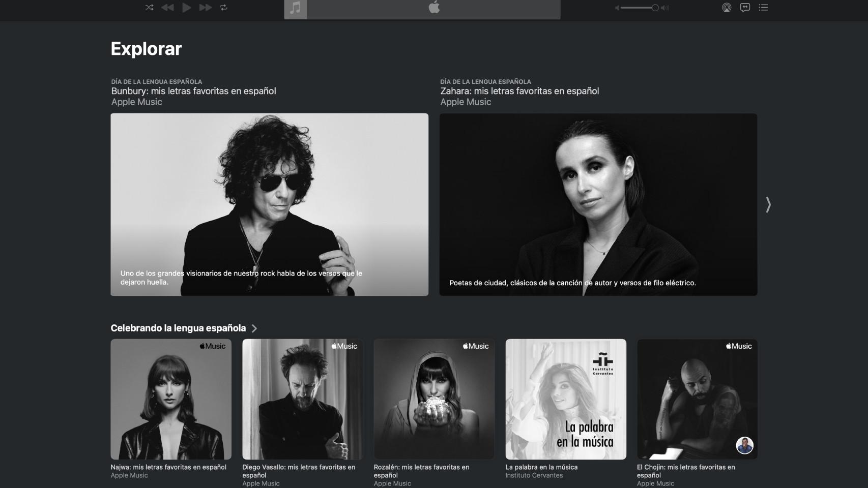
Task: Mute using the low volume icon
Action: coord(617,8)
